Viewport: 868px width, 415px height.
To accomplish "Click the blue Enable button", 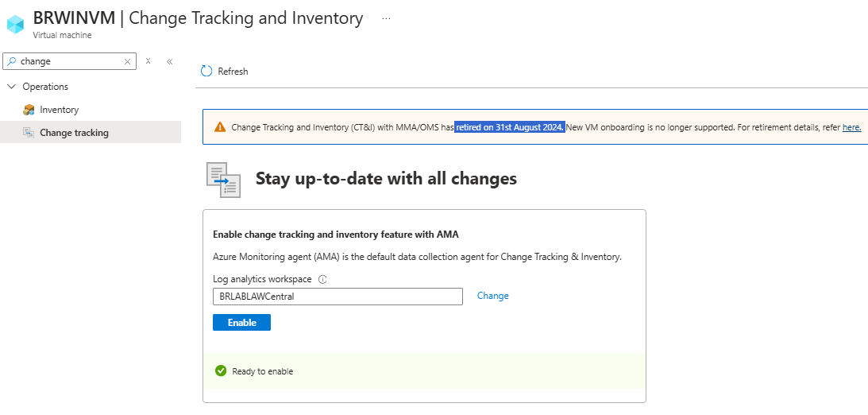I will tap(241, 323).
